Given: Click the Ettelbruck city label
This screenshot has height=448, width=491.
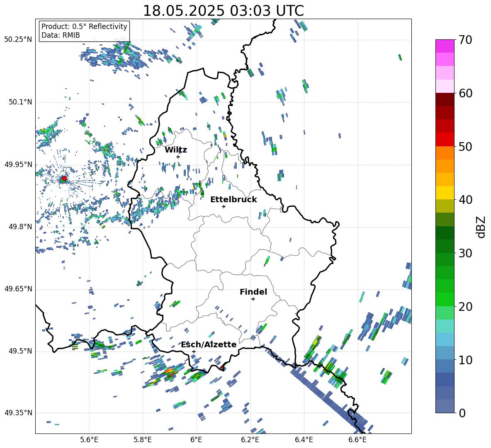Looking at the screenshot, I should point(233,200).
